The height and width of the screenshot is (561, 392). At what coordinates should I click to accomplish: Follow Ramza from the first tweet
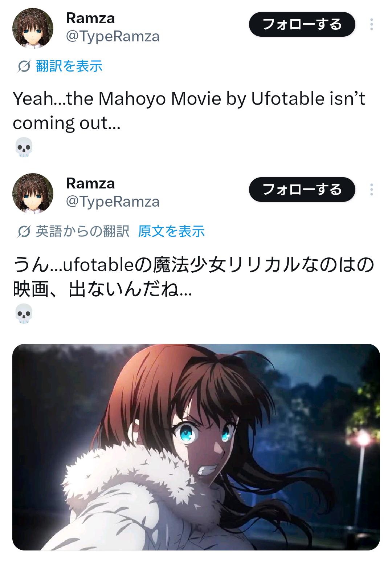(x=302, y=24)
